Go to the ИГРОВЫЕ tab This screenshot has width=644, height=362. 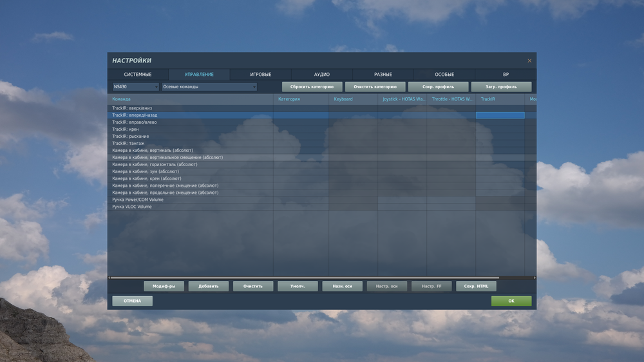pos(260,74)
